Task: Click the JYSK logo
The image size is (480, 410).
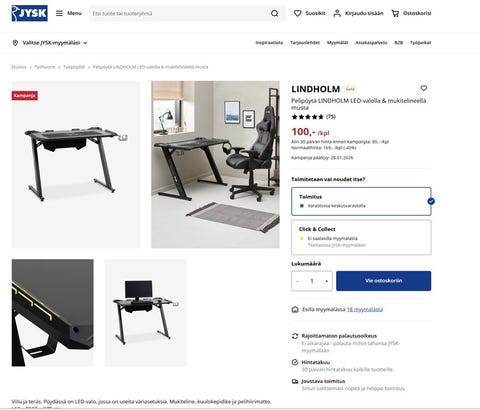Action: tap(30, 13)
